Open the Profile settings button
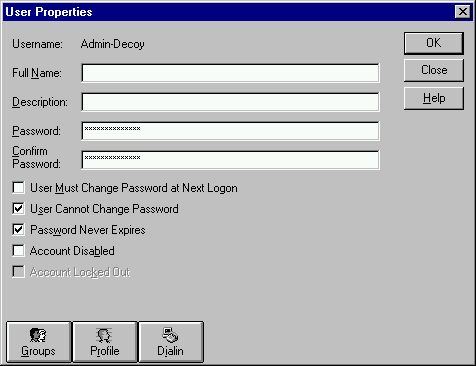This screenshot has height=366, width=476. [105, 342]
